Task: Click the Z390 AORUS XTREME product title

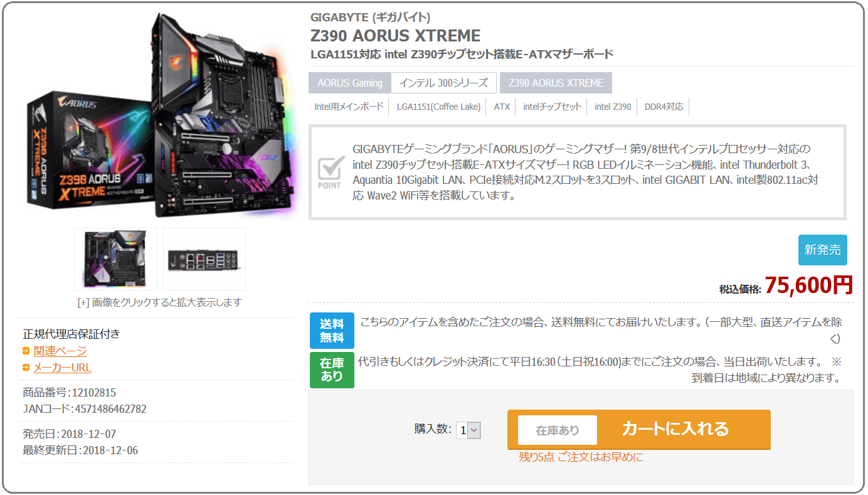Action: point(396,35)
